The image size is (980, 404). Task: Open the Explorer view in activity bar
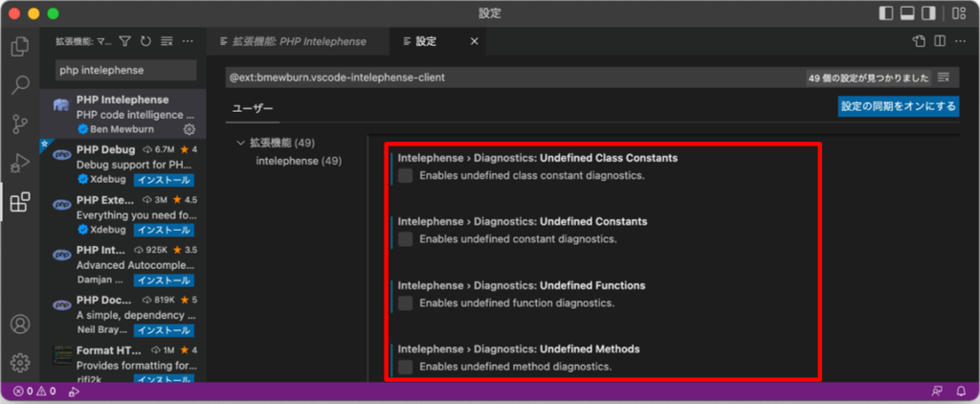20,46
